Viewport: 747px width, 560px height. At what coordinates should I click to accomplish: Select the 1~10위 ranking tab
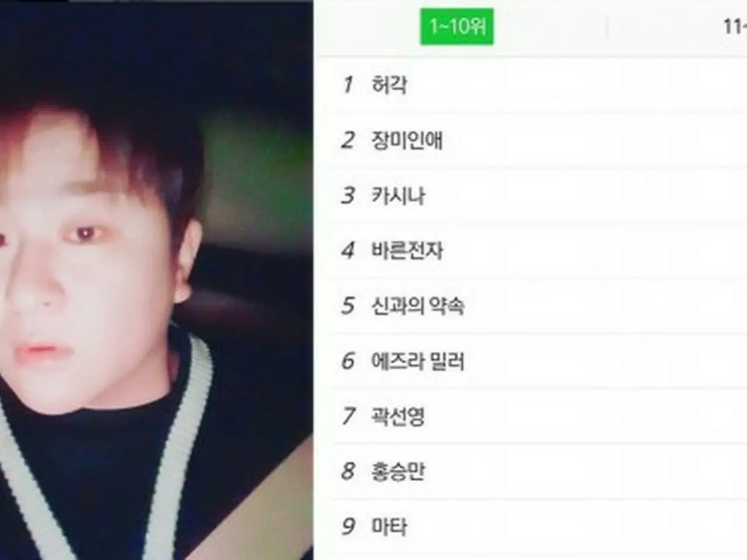pyautogui.click(x=457, y=26)
